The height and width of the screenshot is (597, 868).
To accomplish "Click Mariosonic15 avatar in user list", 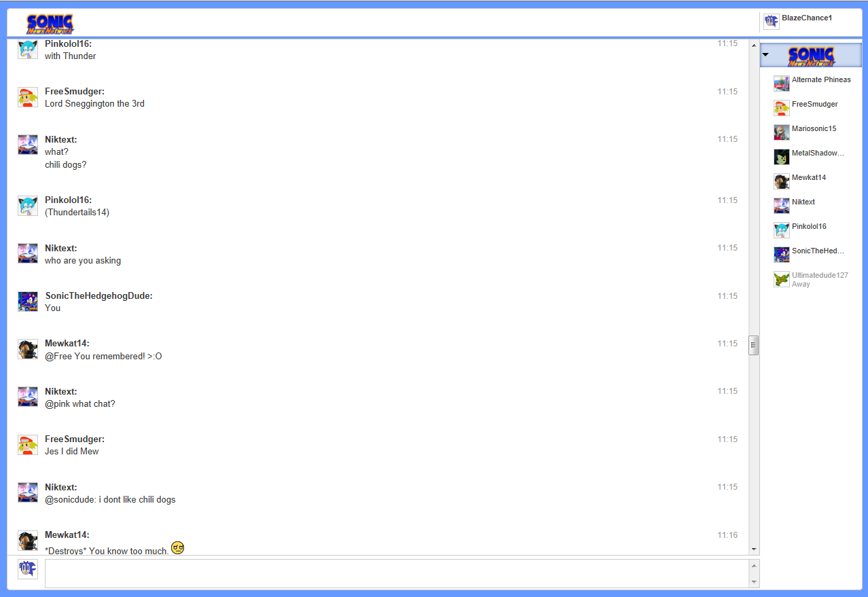I will point(781,132).
